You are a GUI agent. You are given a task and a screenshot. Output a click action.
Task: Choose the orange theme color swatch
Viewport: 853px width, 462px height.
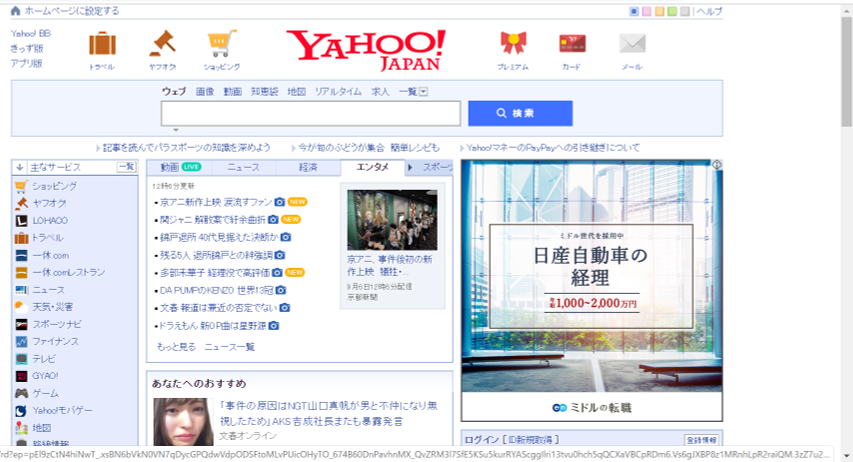pyautogui.click(x=659, y=11)
